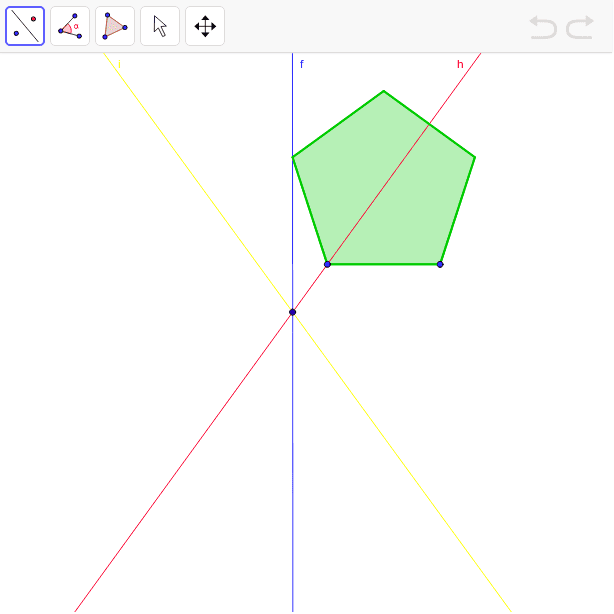Click the pentagon's bottom-right blue vertex
The height and width of the screenshot is (614, 614).
tap(440, 264)
